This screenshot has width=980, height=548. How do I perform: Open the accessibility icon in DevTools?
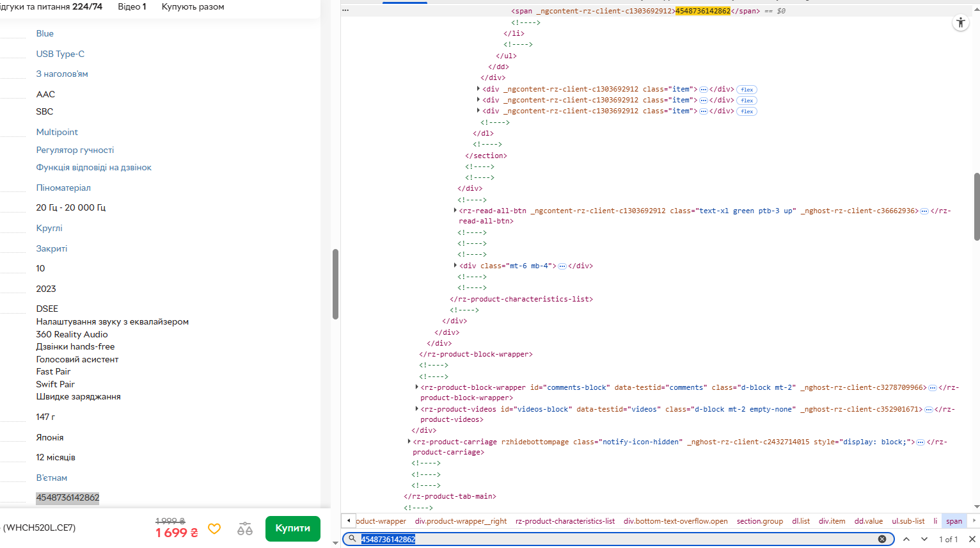pyautogui.click(x=961, y=23)
